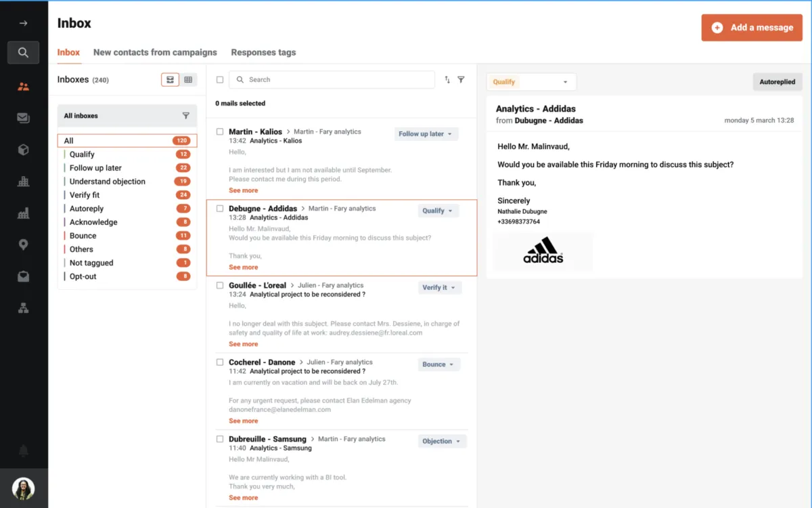
Task: Check the Goullée - L'oreal mail checkbox
Action: click(x=220, y=285)
